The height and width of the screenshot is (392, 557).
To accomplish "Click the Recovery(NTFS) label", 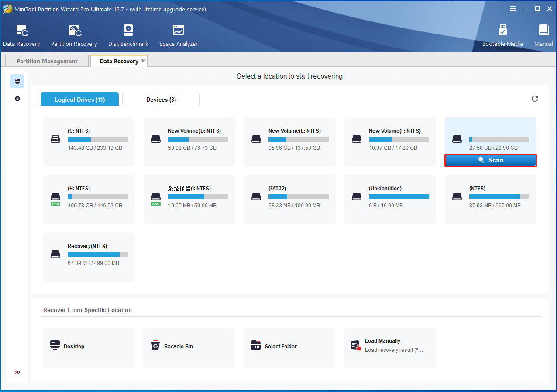I will [87, 246].
